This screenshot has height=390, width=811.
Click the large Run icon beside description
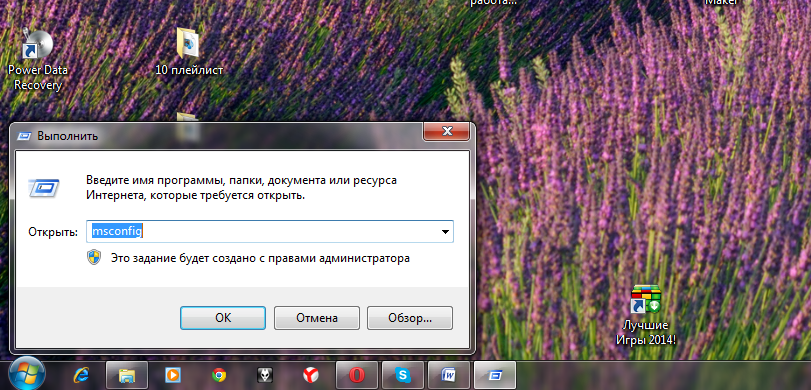point(43,187)
